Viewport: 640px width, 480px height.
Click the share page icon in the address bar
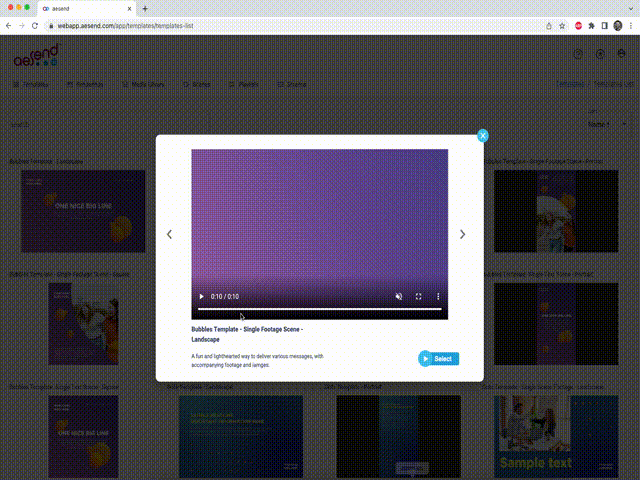(x=547, y=24)
